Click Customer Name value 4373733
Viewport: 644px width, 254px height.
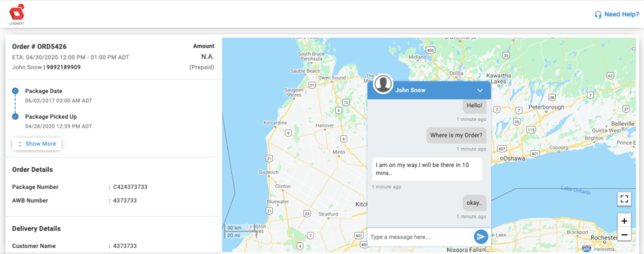pyautogui.click(x=125, y=246)
